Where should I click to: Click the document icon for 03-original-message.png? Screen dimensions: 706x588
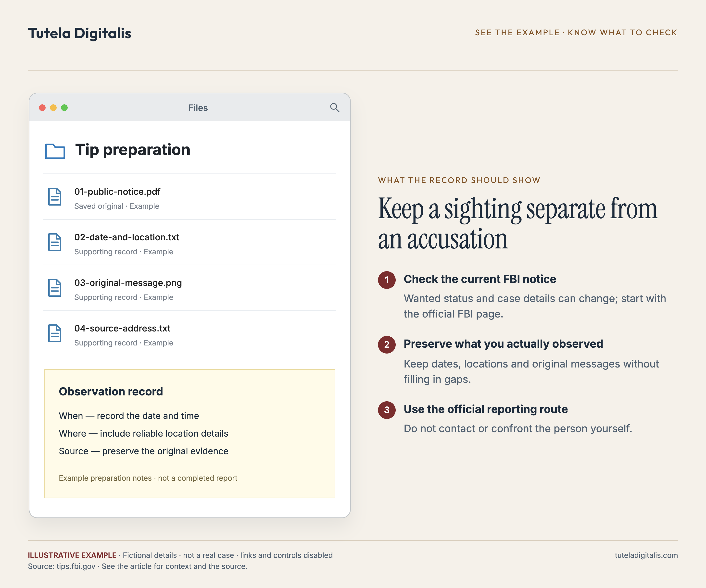pyautogui.click(x=55, y=288)
